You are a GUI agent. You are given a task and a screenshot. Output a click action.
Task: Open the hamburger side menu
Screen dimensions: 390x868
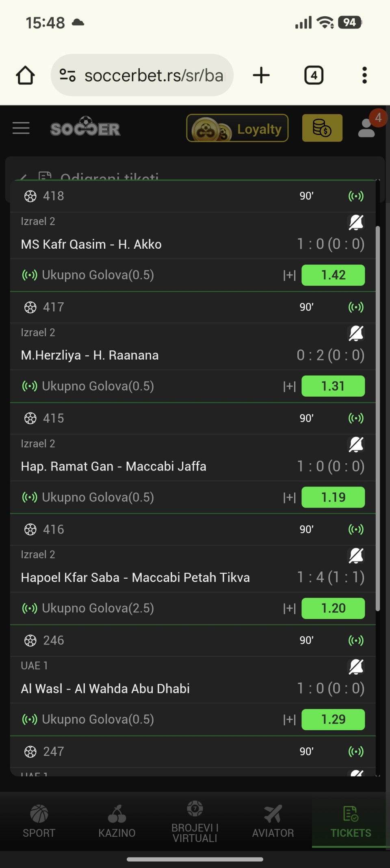(x=21, y=128)
